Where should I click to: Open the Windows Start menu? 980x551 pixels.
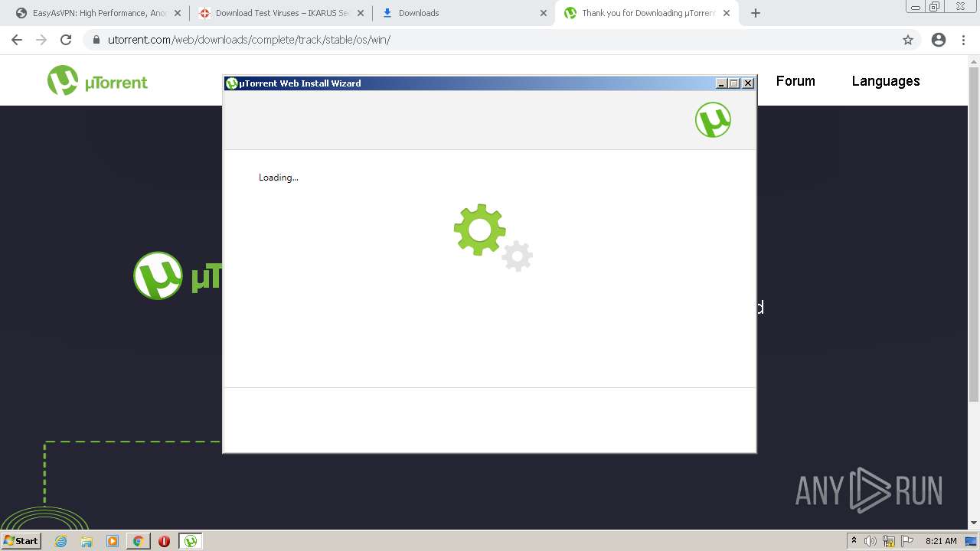point(21,540)
